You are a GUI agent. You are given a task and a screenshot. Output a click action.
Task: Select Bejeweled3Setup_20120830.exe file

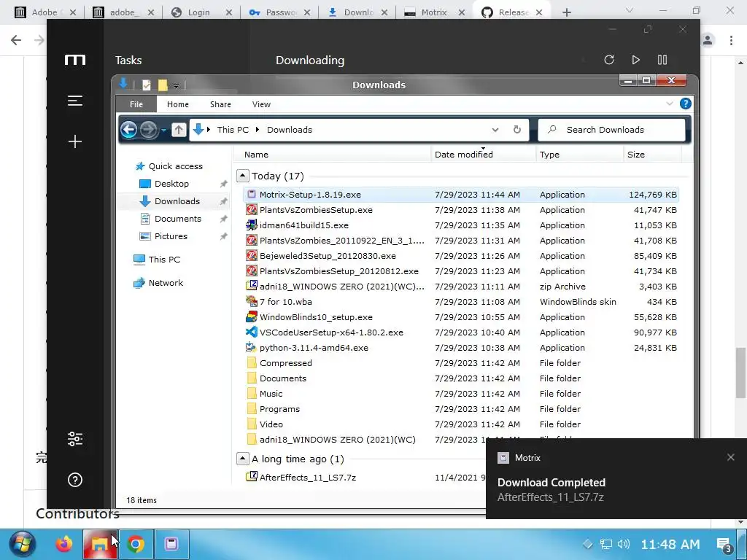[461, 256]
